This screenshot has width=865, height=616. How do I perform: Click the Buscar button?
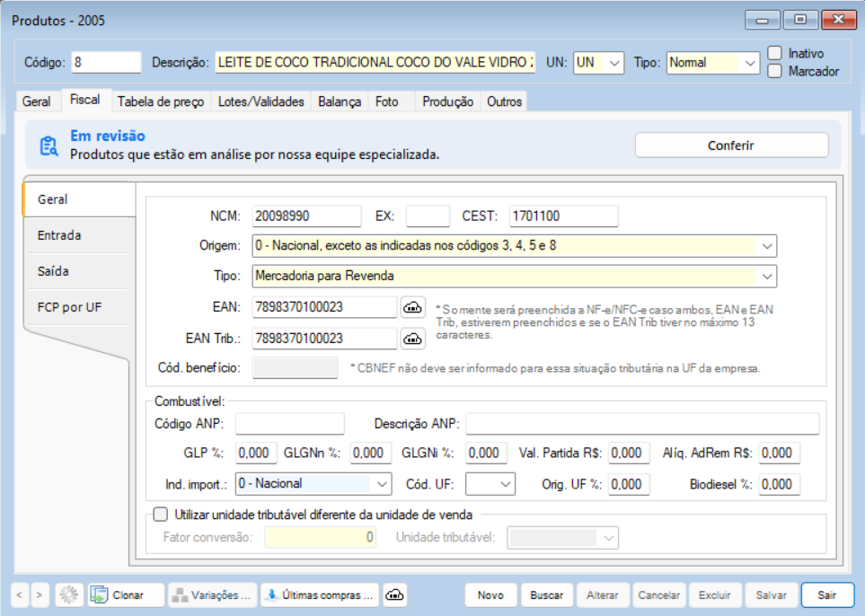point(547,595)
